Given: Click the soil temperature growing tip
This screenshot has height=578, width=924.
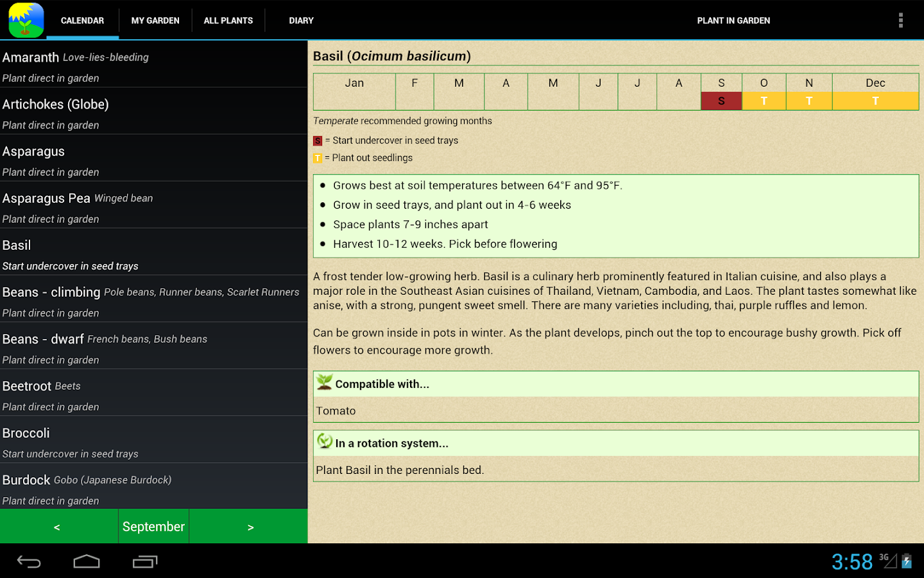Looking at the screenshot, I should (x=477, y=186).
